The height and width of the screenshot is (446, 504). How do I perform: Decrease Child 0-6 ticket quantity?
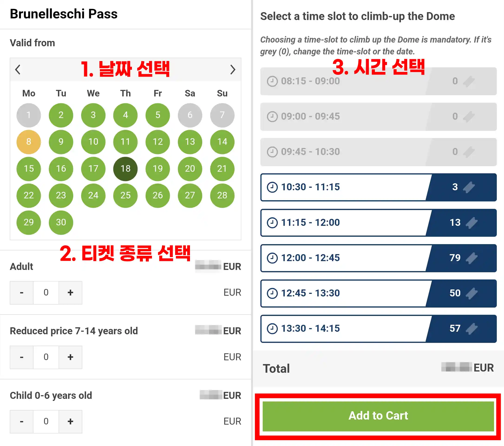[x=22, y=422]
